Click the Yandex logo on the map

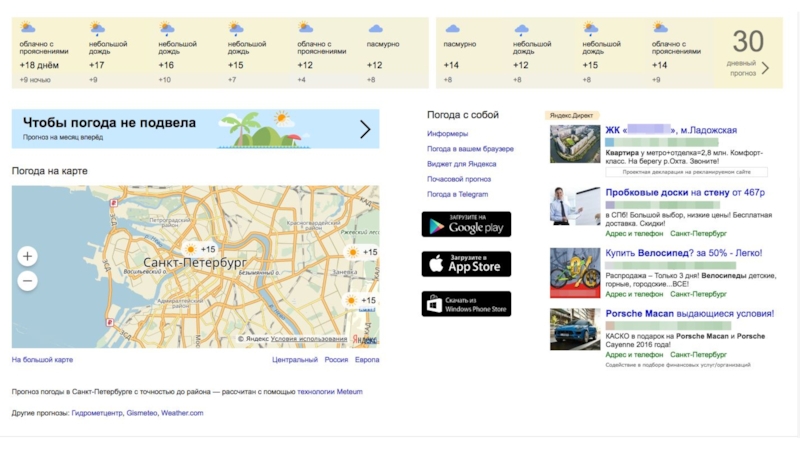(364, 339)
